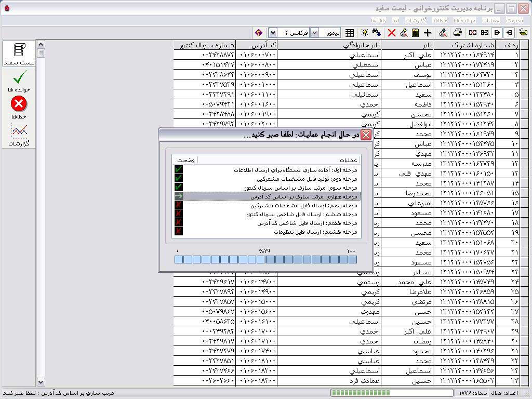The width and height of the screenshot is (532, 399).
Task: Click the black plus add icon
Action: [428, 33]
